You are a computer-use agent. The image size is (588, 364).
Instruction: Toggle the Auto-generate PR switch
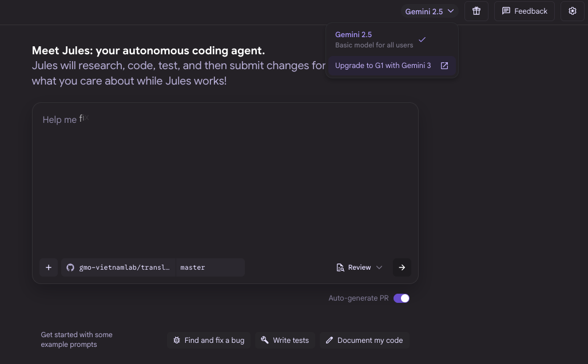pos(402,298)
